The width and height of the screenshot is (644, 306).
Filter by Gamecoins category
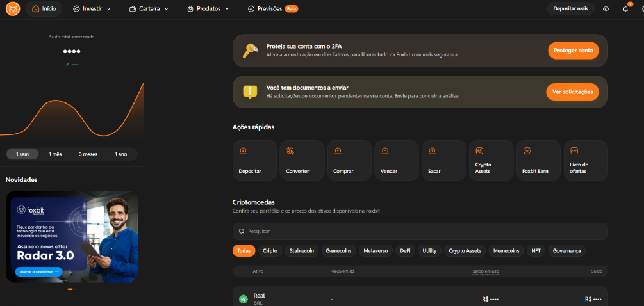click(338, 250)
